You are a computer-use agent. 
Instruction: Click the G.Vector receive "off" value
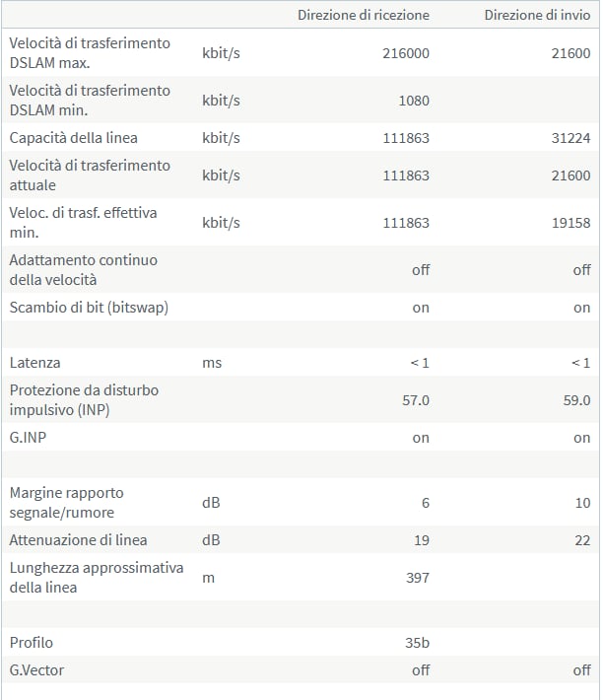421,670
